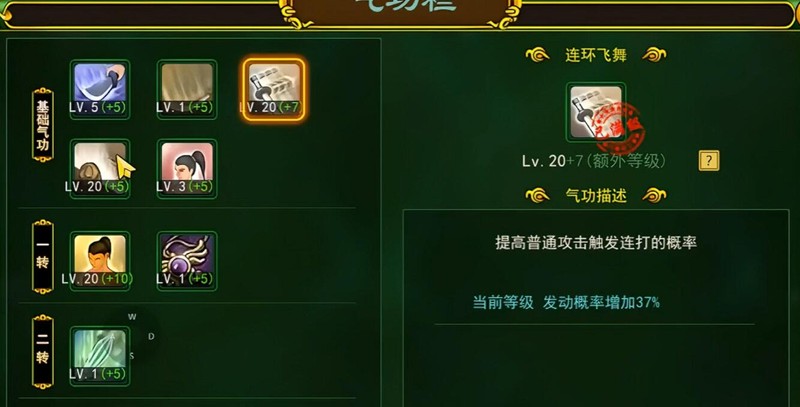Screen dimensions: 800x407
Task: Select the 二转 category label
Action: 43,351
